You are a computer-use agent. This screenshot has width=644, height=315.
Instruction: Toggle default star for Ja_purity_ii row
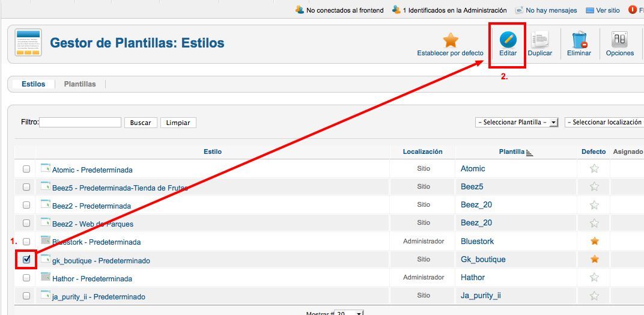[594, 295]
